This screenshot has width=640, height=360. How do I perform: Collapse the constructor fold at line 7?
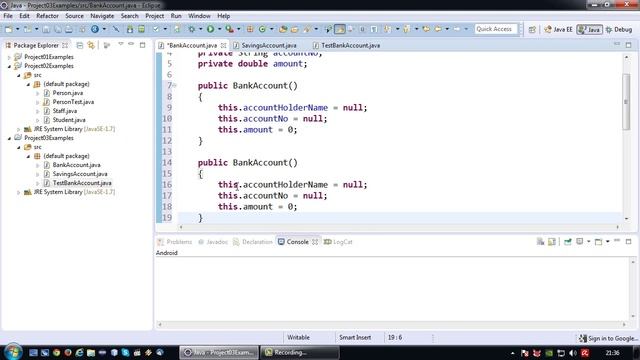tap(174, 85)
